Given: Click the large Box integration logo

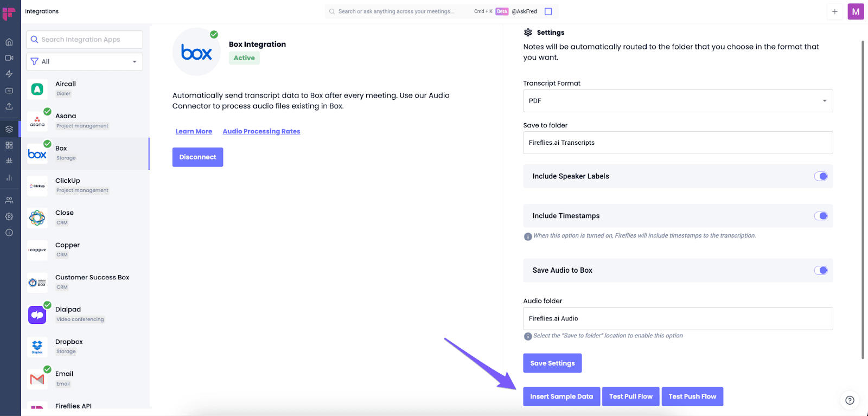Looking at the screenshot, I should pyautogui.click(x=196, y=52).
